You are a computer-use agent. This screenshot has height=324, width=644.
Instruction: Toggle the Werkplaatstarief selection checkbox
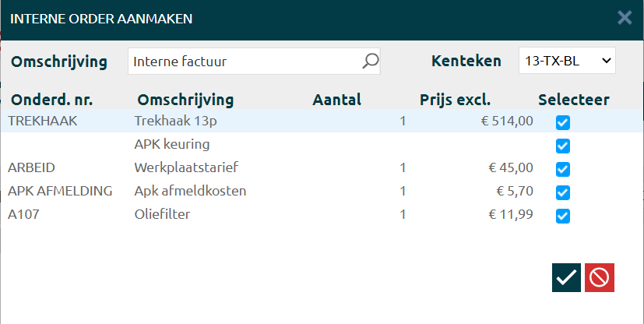pos(563,169)
